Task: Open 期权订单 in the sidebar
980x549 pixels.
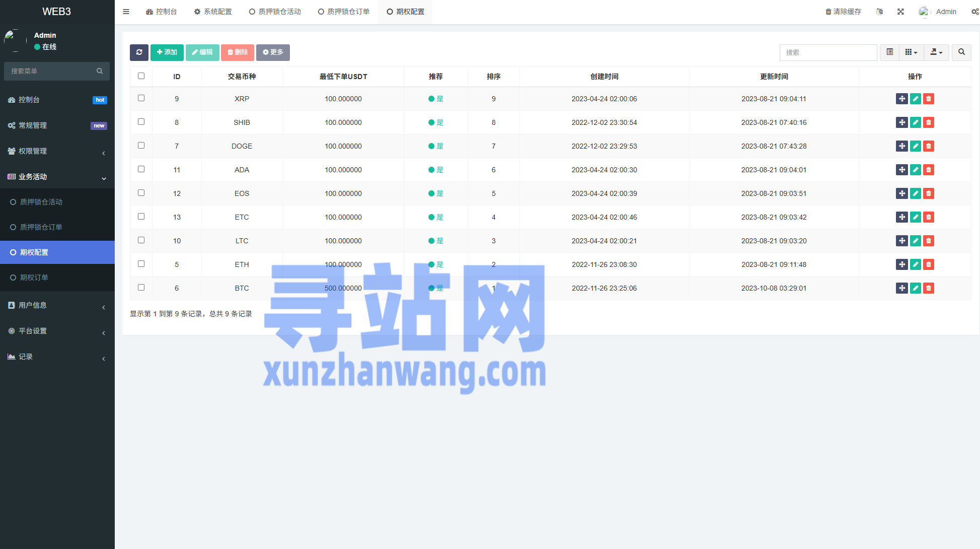Action: click(x=34, y=278)
